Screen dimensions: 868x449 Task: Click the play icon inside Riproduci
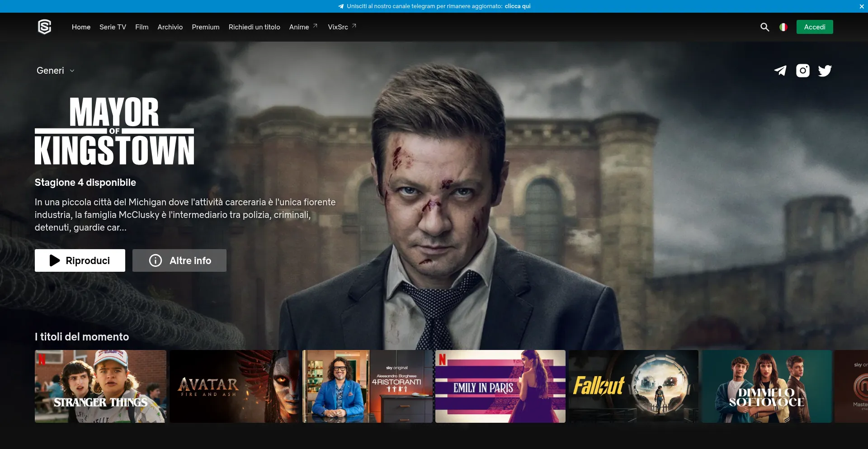tap(55, 260)
